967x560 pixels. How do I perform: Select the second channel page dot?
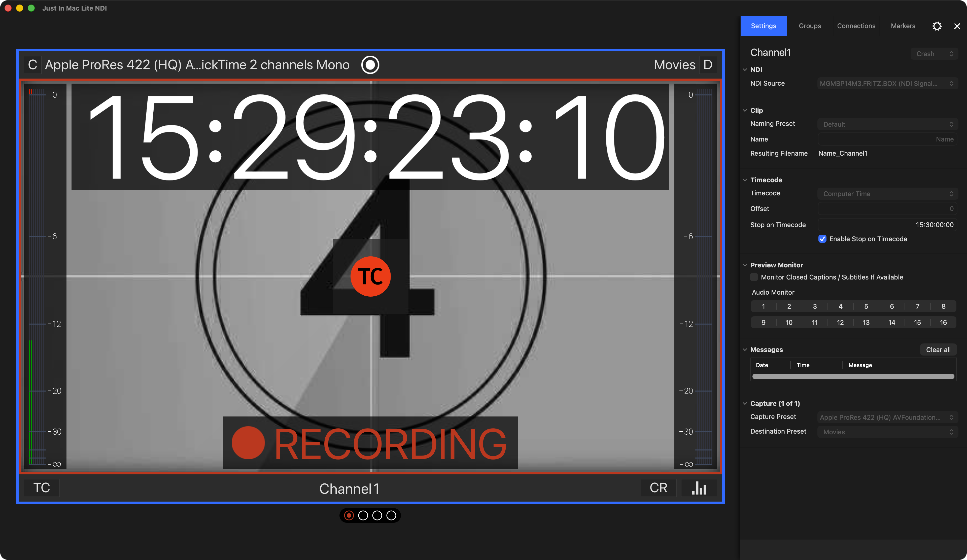point(363,515)
